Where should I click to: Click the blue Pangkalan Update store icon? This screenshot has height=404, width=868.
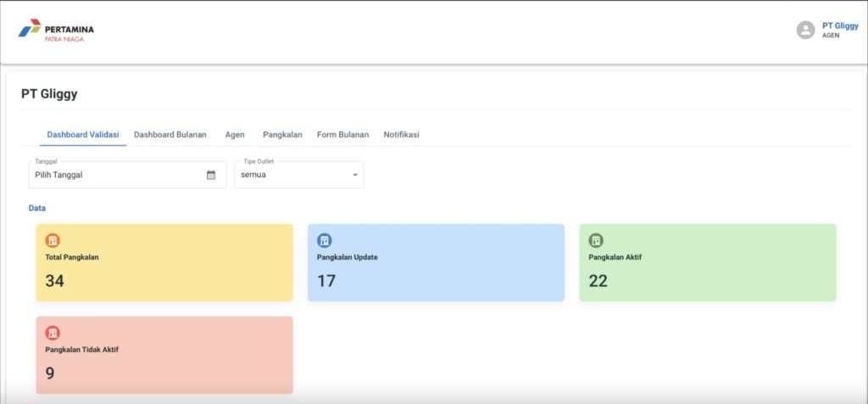(325, 241)
